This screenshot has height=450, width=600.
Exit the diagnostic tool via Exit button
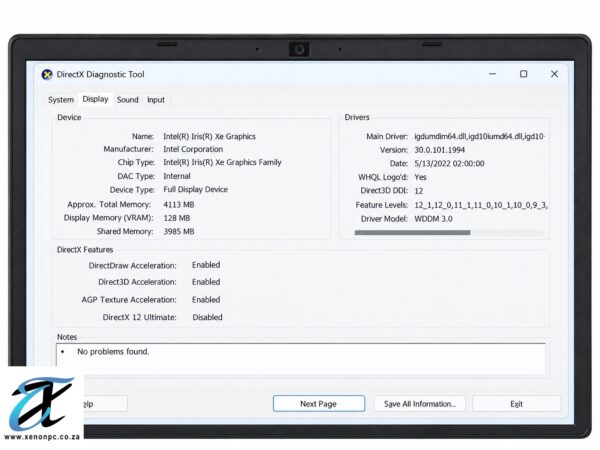516,404
